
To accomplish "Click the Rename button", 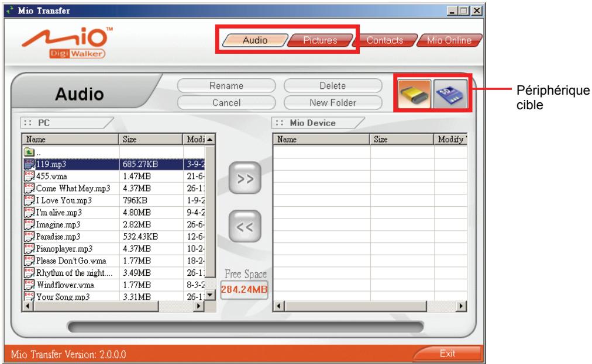I will coord(226,86).
